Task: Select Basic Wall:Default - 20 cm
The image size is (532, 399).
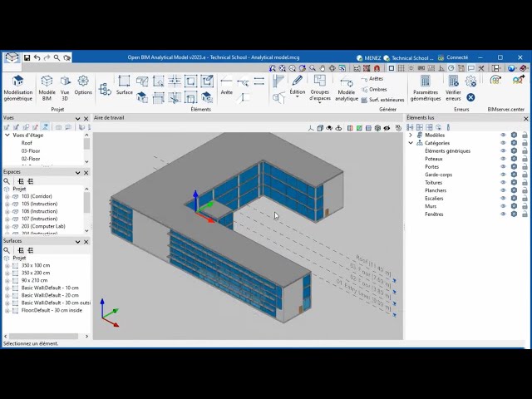Action: [x=50, y=295]
